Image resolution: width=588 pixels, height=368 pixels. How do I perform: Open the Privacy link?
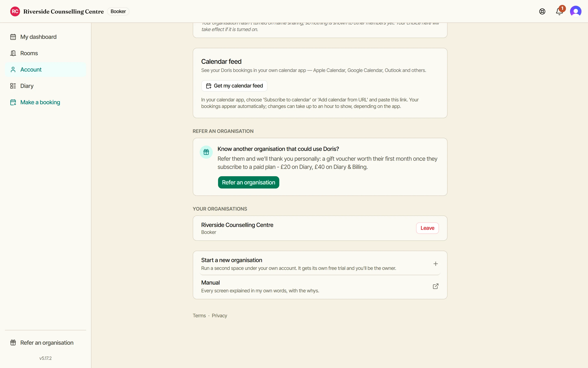(x=219, y=316)
